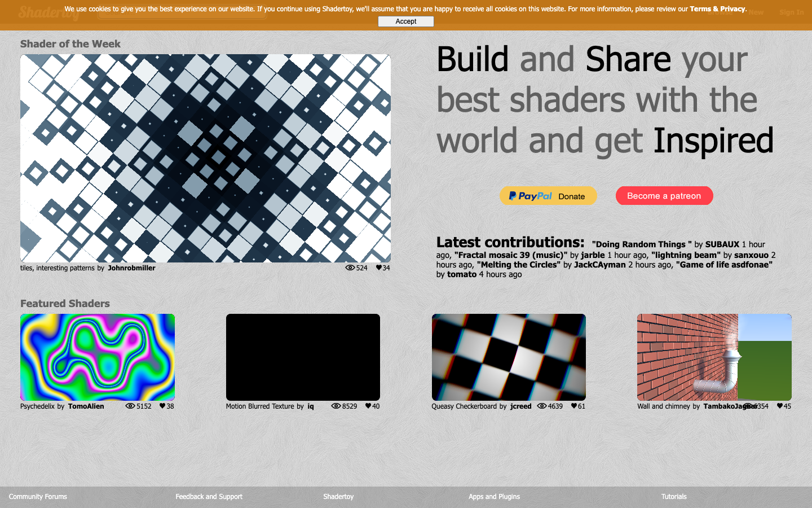This screenshot has width=812, height=508.
Task: Click the Sign In header link
Action: pyautogui.click(x=792, y=12)
